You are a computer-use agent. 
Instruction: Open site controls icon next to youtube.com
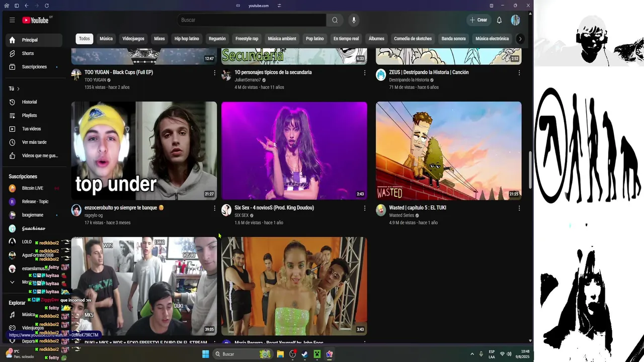pos(279,6)
